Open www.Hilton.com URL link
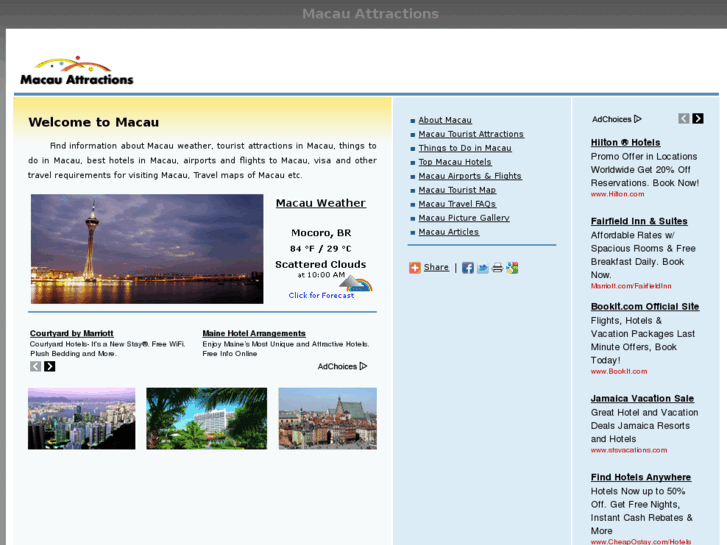This screenshot has height=545, width=727. pyautogui.click(x=618, y=194)
